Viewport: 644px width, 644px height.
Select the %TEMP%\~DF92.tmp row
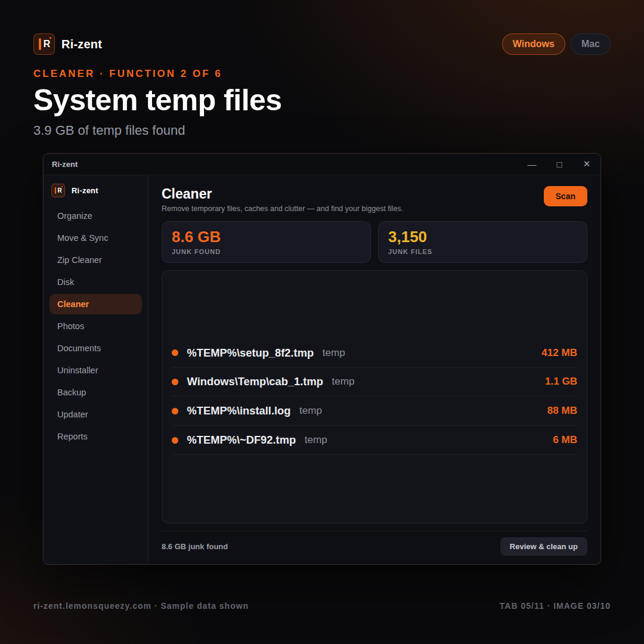(374, 440)
